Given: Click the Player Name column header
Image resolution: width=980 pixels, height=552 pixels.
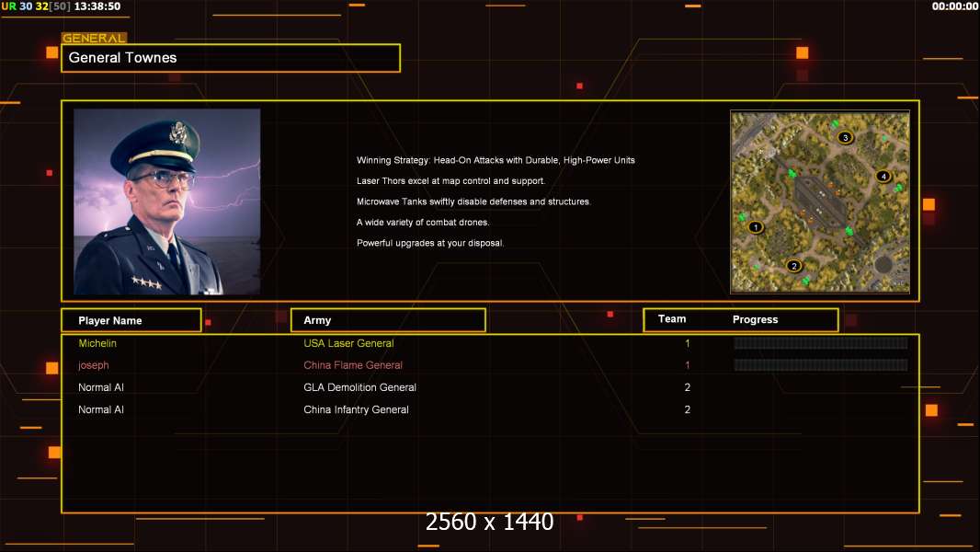Looking at the screenshot, I should click(131, 320).
